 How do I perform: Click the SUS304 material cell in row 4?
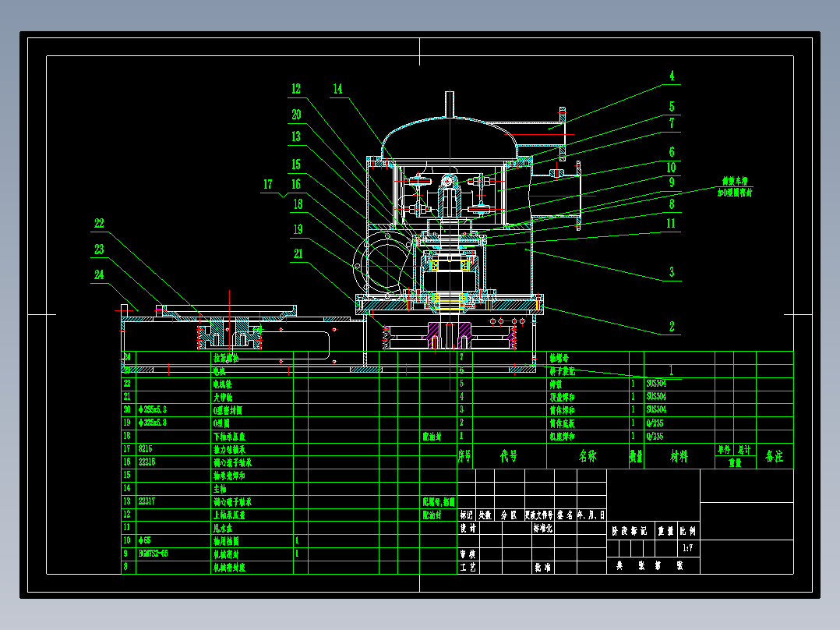(656, 396)
